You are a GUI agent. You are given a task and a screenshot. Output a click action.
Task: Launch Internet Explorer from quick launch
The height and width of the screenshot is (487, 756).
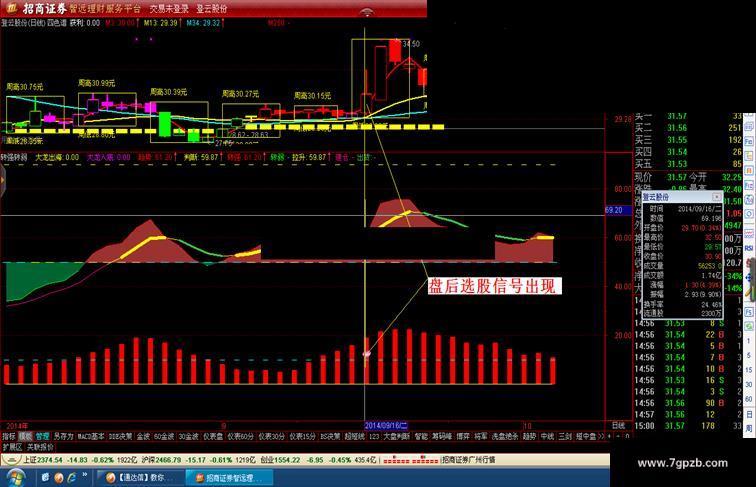[72, 478]
